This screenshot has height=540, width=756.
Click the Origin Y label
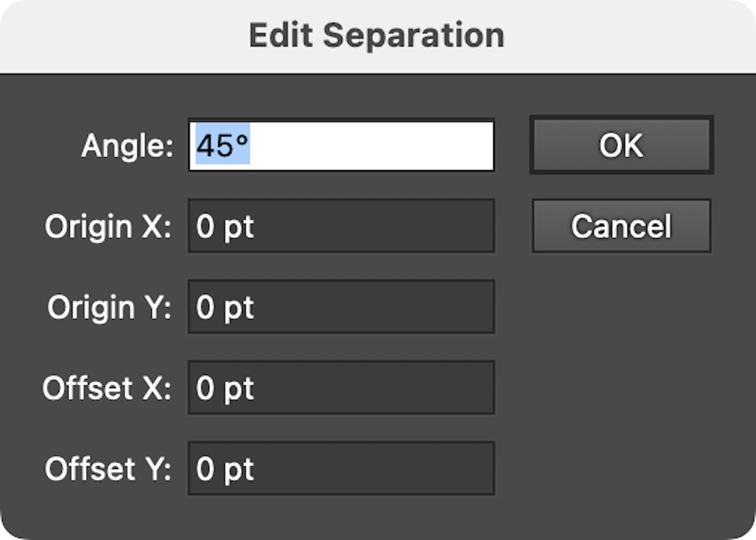(x=108, y=307)
